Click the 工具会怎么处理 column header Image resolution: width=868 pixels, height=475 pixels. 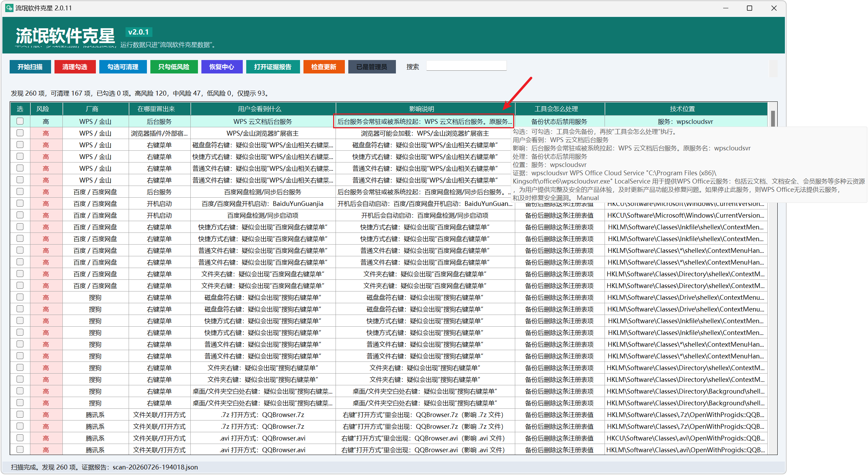pos(560,109)
